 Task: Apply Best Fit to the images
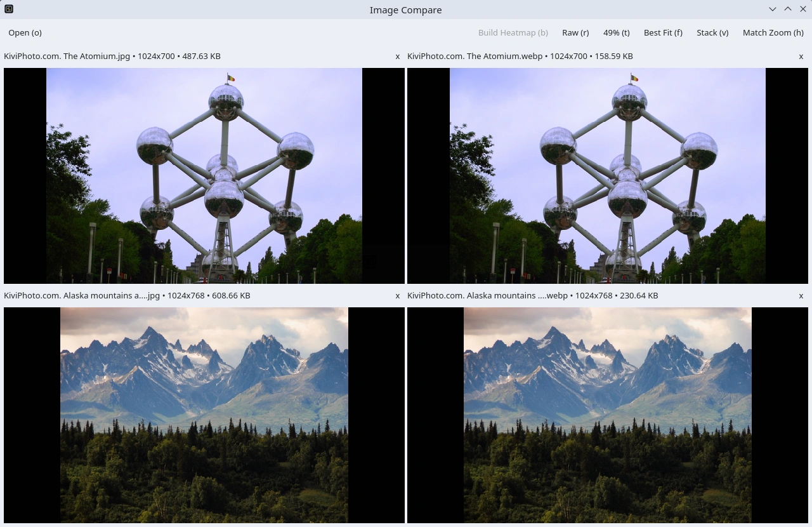(x=662, y=32)
